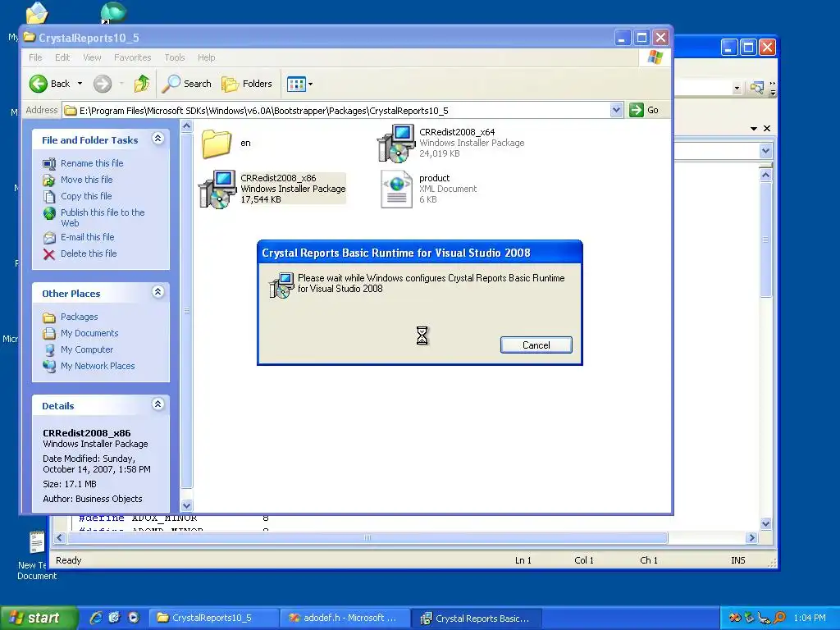Viewport: 840px width, 630px height.
Task: Click the Go button
Action: [645, 110]
